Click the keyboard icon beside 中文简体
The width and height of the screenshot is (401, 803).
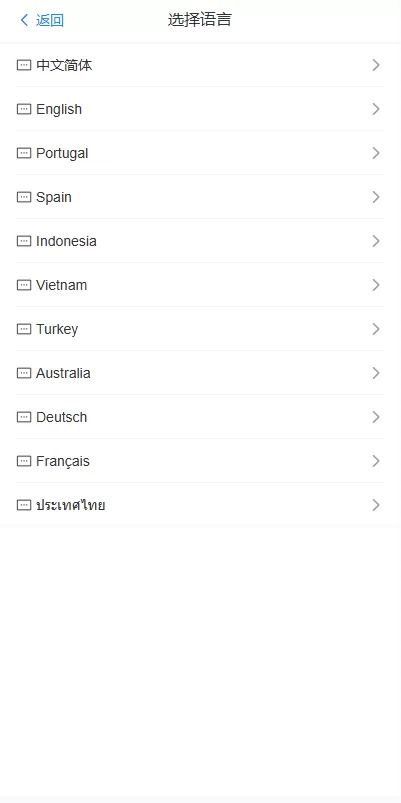tap(24, 65)
